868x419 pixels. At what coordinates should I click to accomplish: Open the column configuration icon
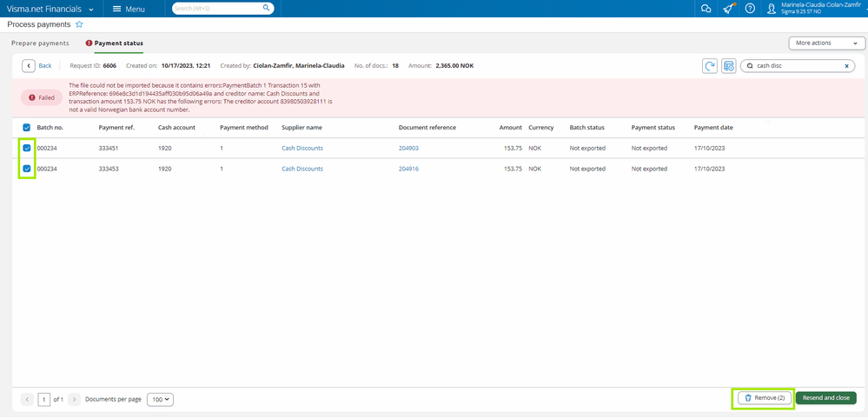[728, 66]
